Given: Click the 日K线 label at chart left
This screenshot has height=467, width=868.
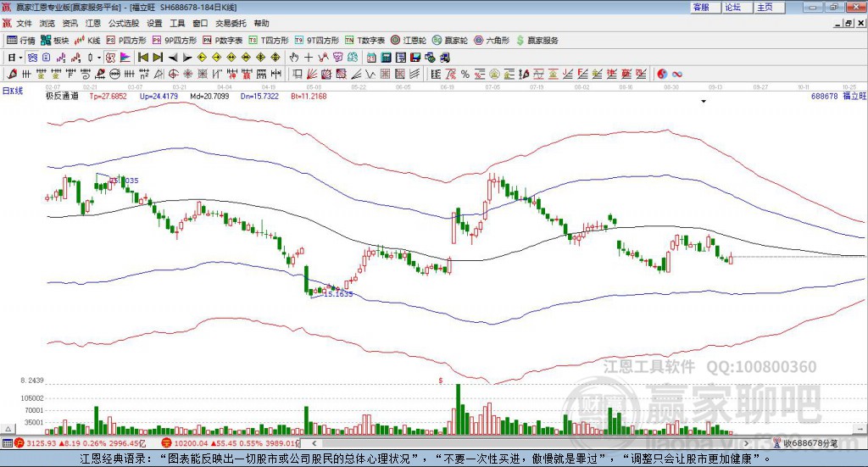Looking at the screenshot, I should 13,92.
